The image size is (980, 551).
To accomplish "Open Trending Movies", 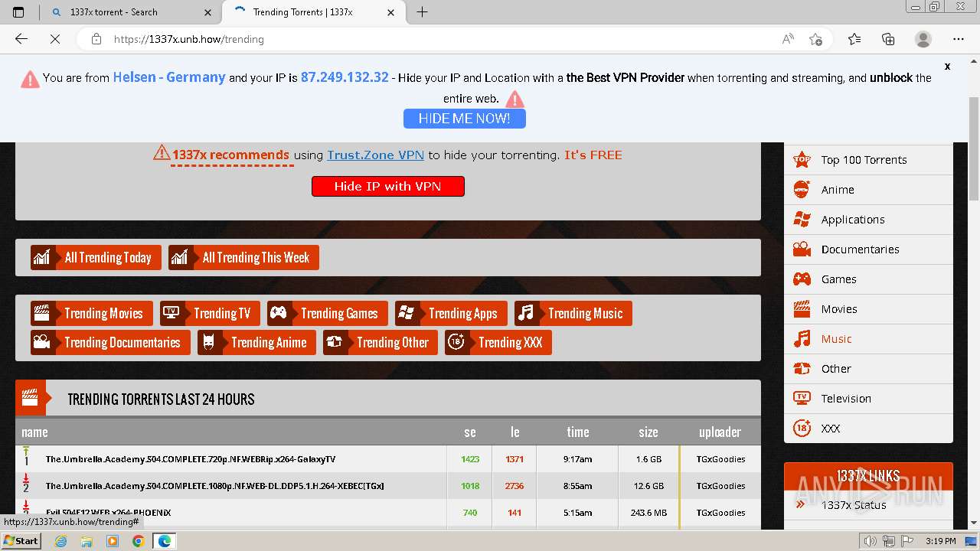I will (x=91, y=313).
